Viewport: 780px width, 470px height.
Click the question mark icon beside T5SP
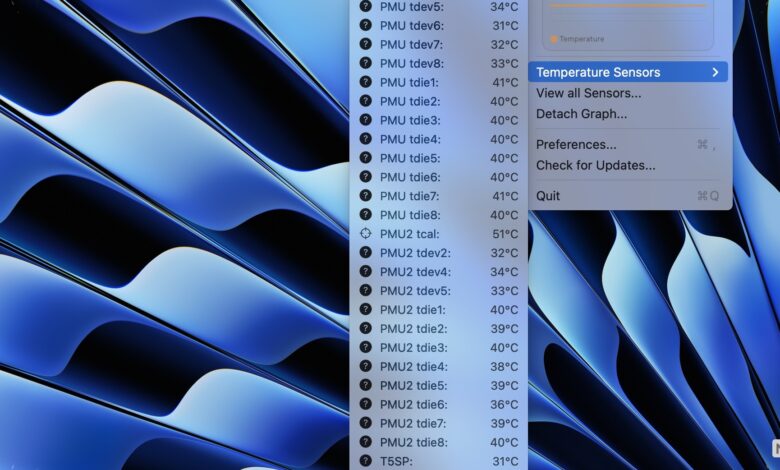pos(366,461)
